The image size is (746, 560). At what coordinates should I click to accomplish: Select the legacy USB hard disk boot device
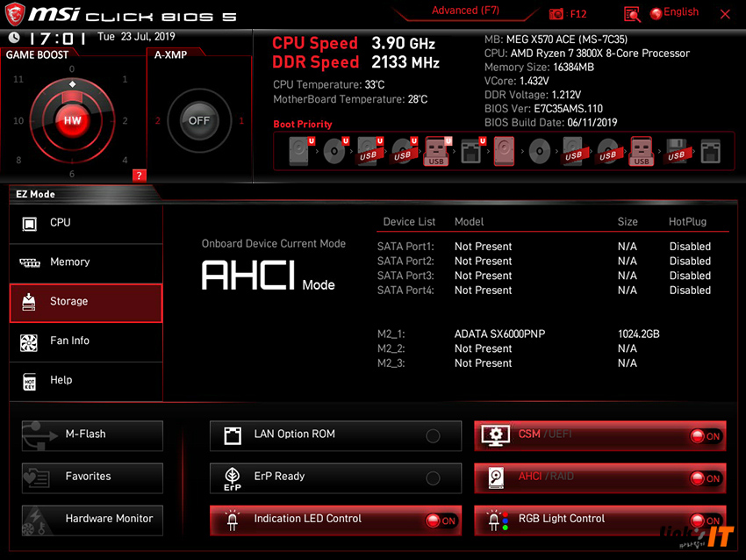(x=573, y=151)
